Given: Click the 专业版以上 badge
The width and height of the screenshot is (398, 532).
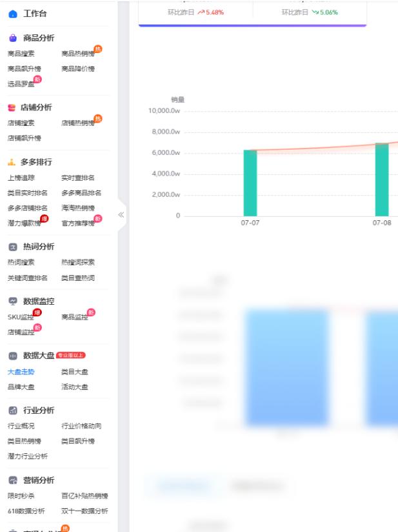Looking at the screenshot, I should pos(70,355).
